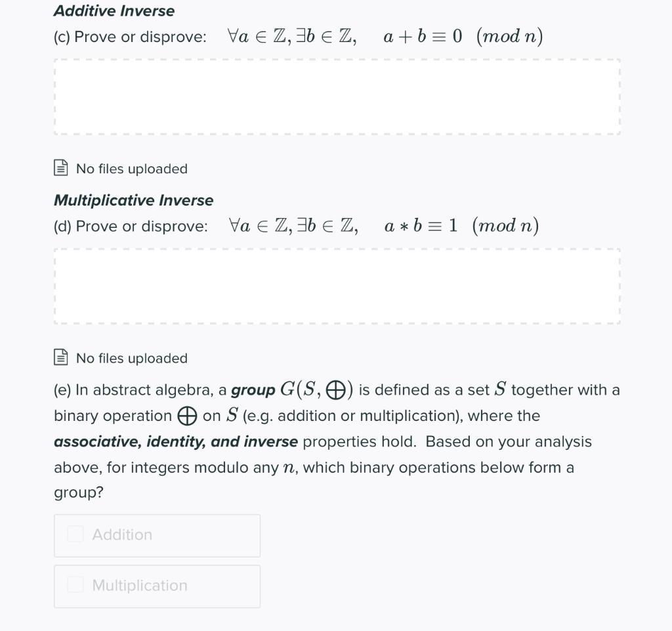The image size is (672, 631).
Task: Click the document icon above the Multiplicative Inverse heading
Action: coord(60,169)
